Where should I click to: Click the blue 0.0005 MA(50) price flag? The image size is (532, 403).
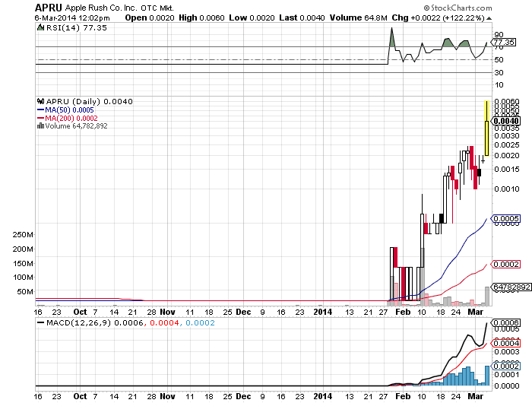pos(505,218)
